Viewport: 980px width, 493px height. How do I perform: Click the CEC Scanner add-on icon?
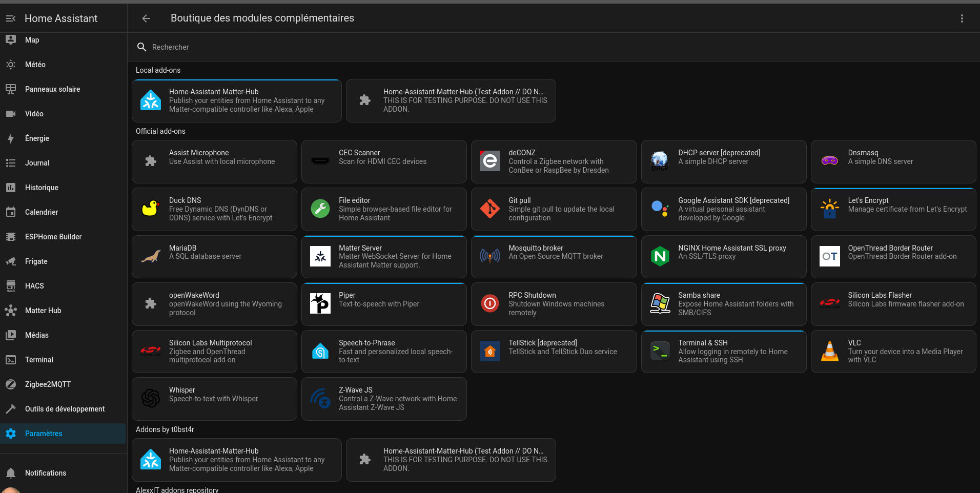point(320,161)
